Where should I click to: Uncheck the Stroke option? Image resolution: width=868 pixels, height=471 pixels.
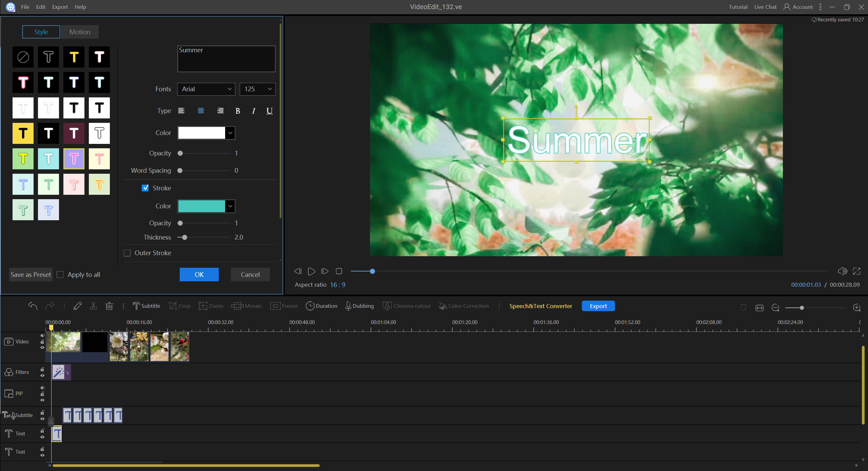coord(145,188)
